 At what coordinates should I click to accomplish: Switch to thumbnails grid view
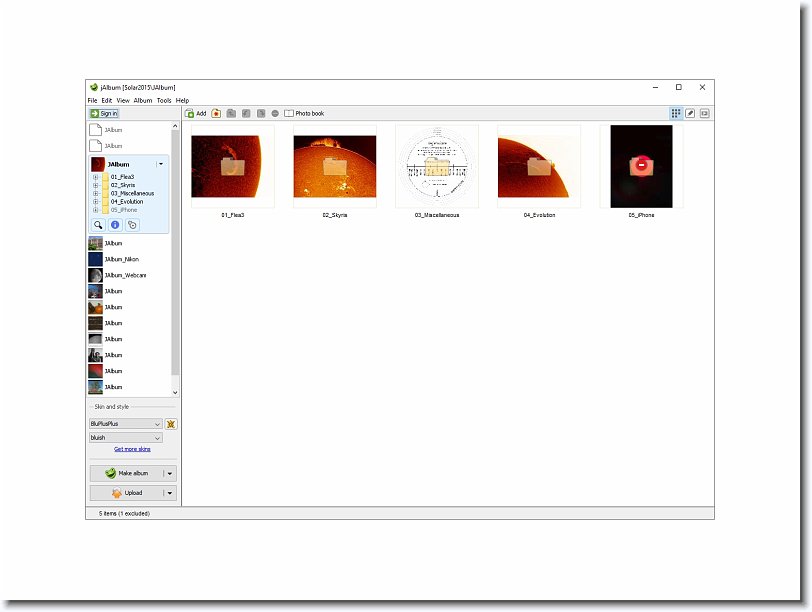click(676, 113)
